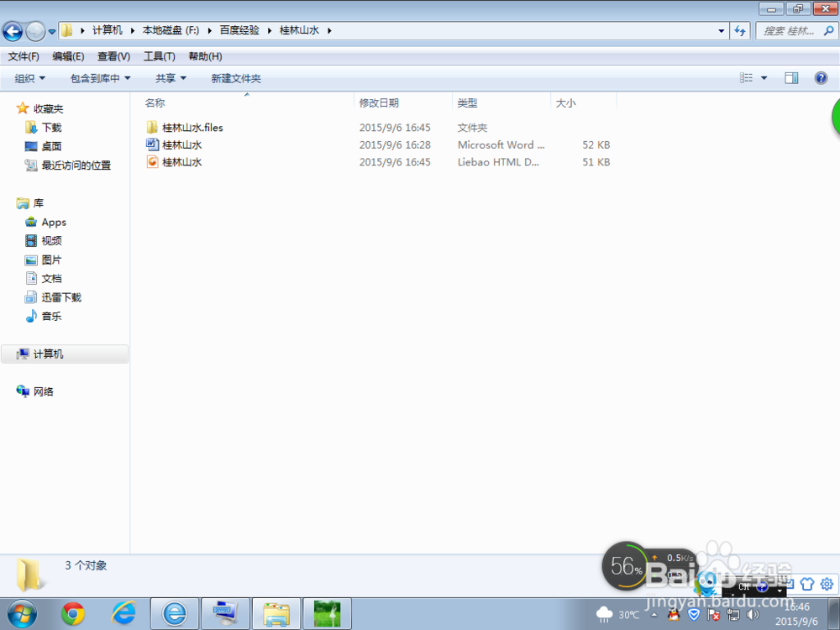Launch Internet Explorer from the taskbar
The height and width of the screenshot is (630, 840).
[123, 614]
